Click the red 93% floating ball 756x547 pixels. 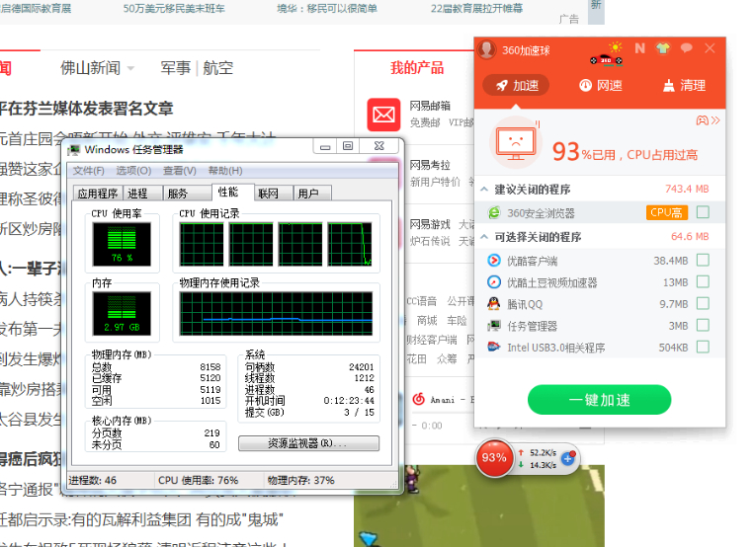(494, 457)
